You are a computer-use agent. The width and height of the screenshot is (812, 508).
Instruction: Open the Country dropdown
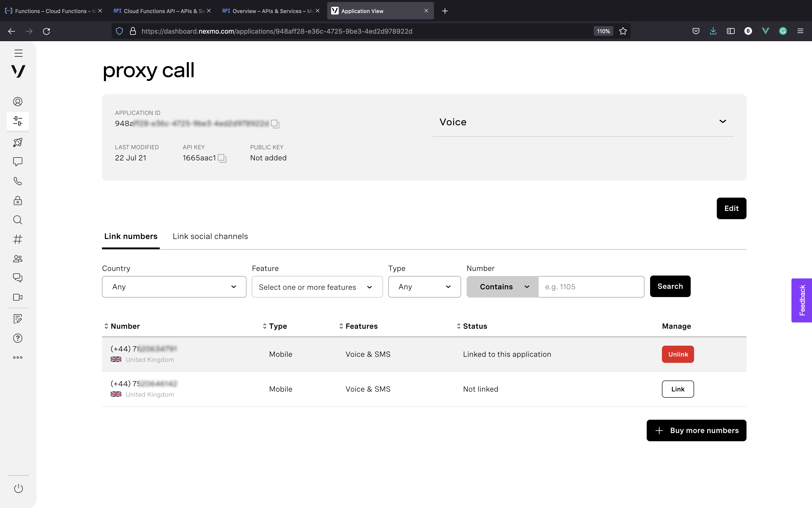pyautogui.click(x=174, y=287)
